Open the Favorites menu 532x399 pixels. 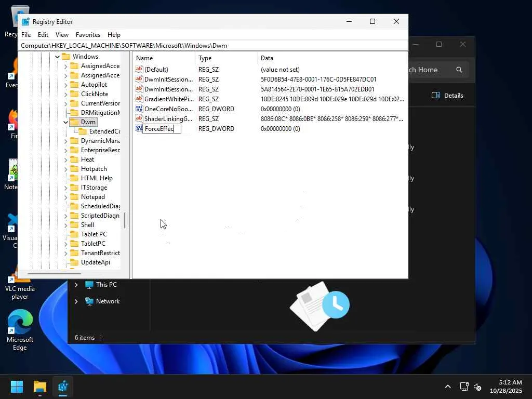tap(88, 35)
